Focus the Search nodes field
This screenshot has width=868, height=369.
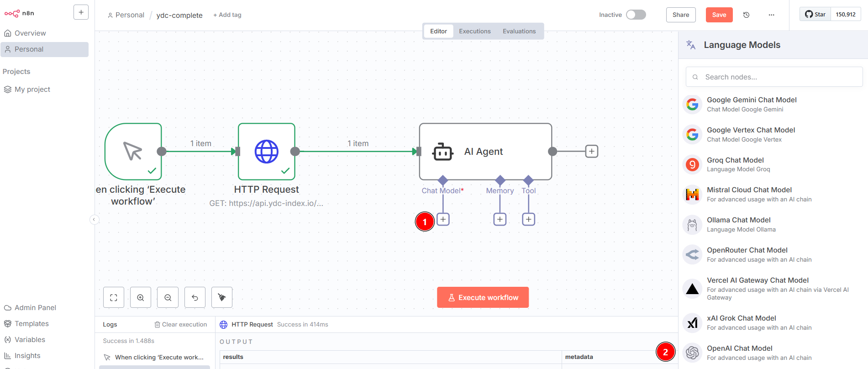coord(774,77)
